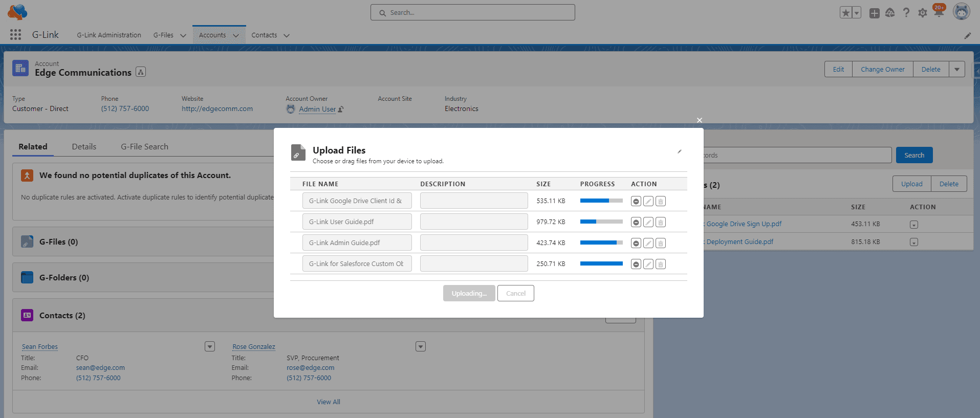
Task: Click the progress bar for G-Link Admin Guide.pdf
Action: [x=601, y=243]
